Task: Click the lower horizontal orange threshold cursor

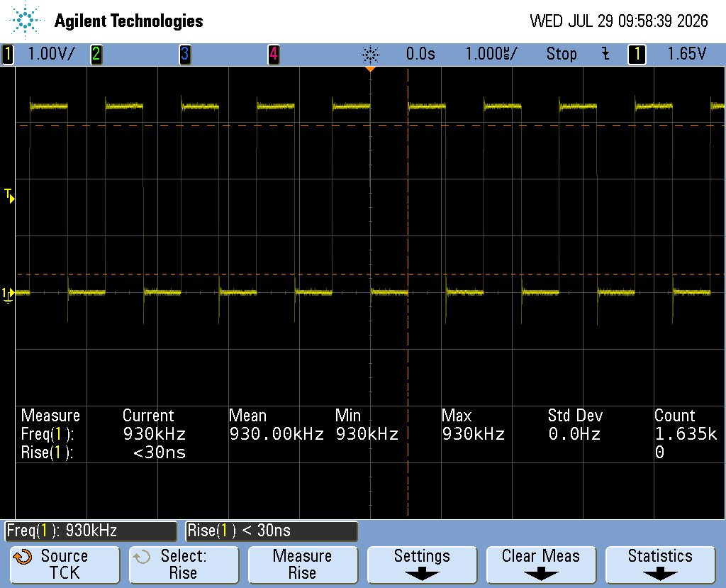Action: point(370,274)
